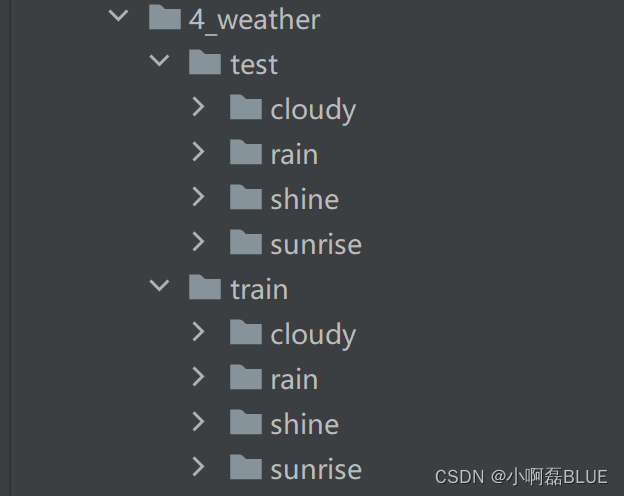Expand rain folder under train
The image size is (624, 496).
pyautogui.click(x=198, y=377)
